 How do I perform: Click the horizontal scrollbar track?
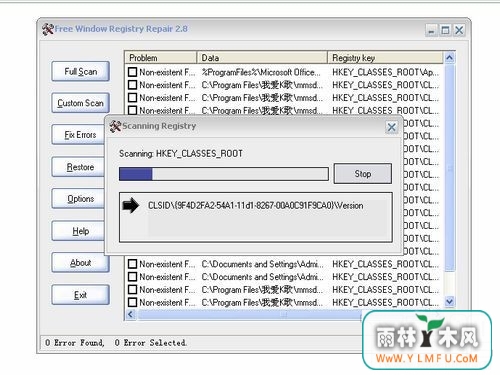[x=249, y=315]
